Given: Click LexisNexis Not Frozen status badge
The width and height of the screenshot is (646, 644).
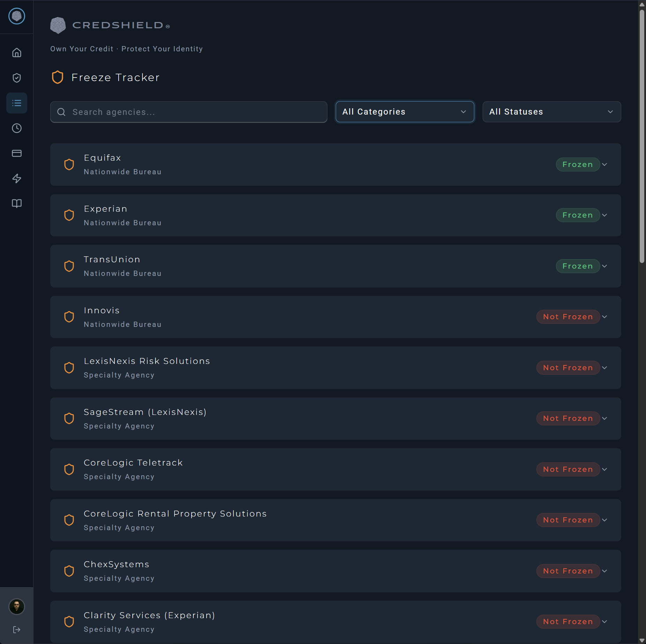Looking at the screenshot, I should point(568,368).
